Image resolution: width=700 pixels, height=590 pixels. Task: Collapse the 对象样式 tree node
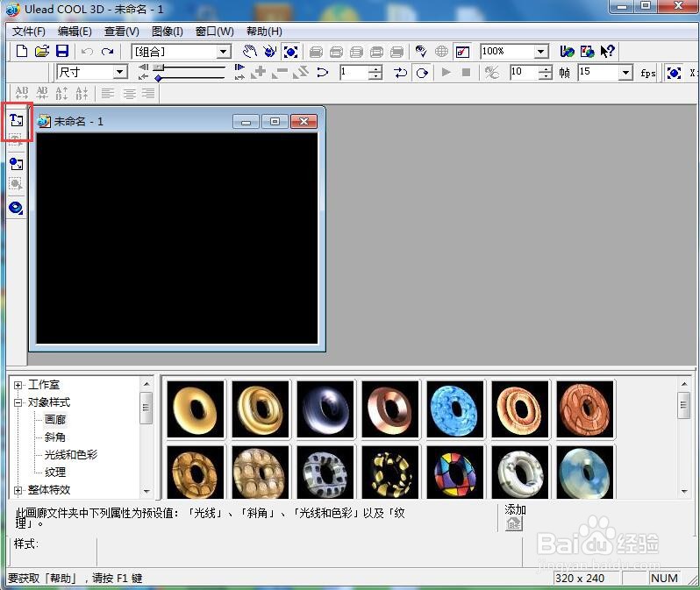18,402
